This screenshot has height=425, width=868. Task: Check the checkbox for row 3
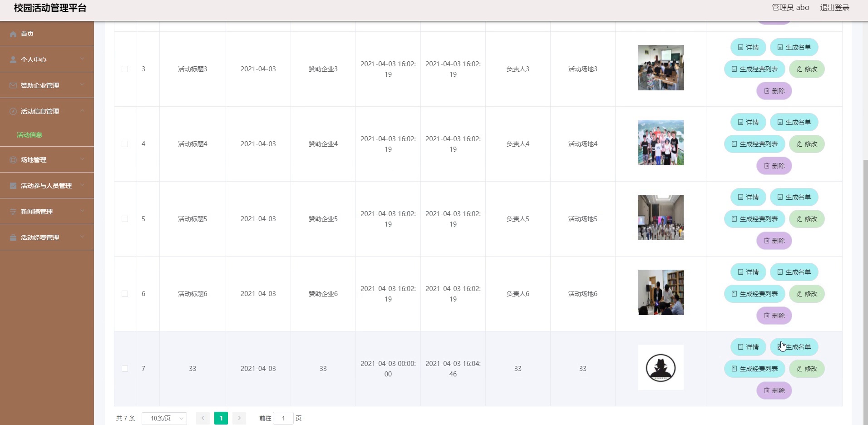coord(125,69)
